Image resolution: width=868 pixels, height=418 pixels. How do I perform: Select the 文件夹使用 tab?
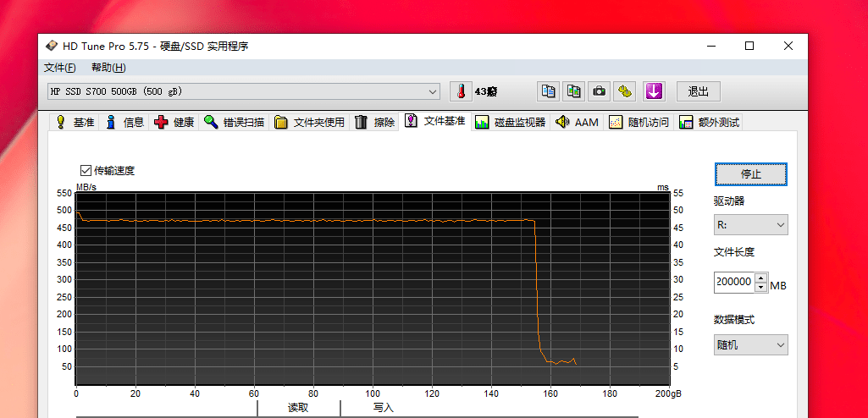(x=309, y=122)
